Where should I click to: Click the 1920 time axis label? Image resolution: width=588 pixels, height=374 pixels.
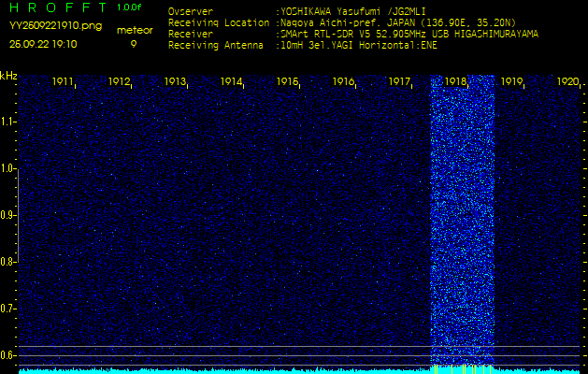coord(567,81)
